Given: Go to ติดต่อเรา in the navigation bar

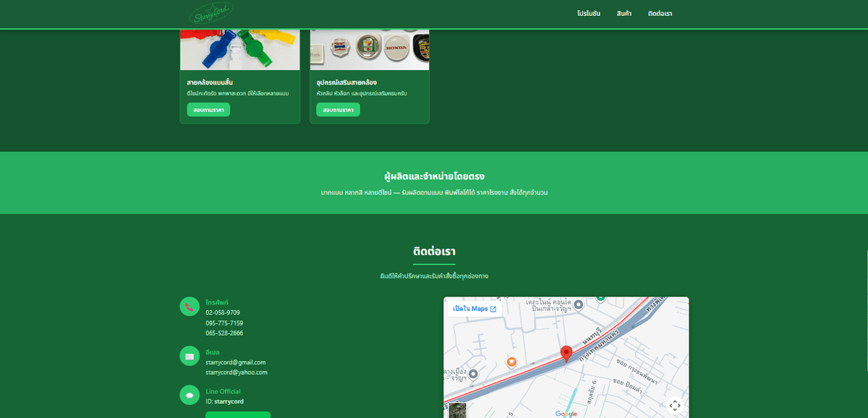Looking at the screenshot, I should coord(660,14).
